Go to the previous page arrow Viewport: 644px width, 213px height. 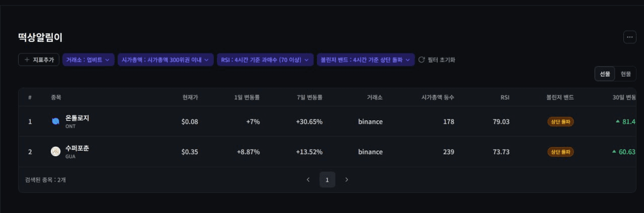click(x=308, y=180)
